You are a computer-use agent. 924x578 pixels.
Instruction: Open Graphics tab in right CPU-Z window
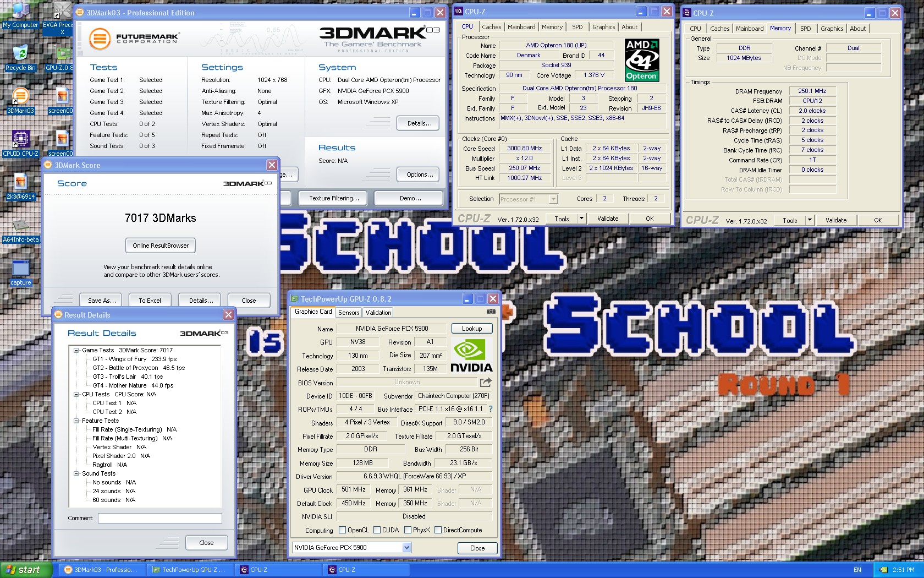(832, 29)
